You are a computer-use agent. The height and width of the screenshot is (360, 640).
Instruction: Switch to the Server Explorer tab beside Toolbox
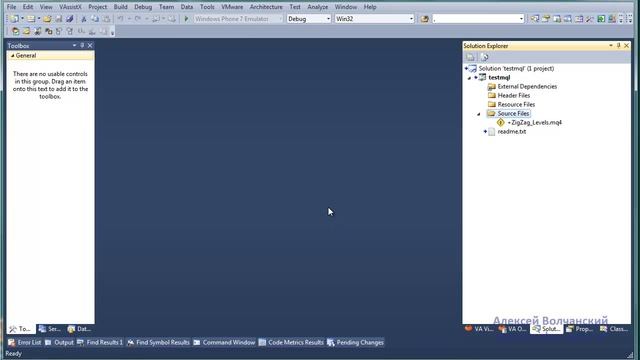50,329
